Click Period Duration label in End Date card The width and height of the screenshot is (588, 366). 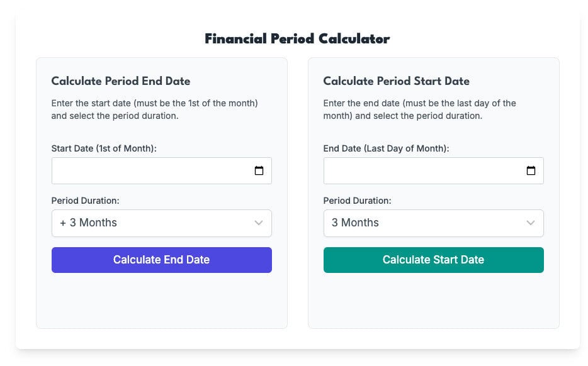85,201
